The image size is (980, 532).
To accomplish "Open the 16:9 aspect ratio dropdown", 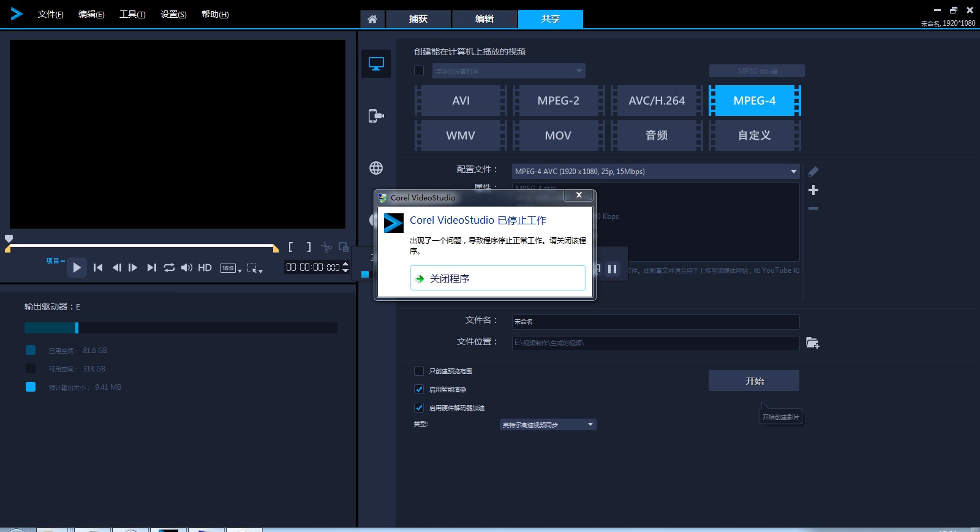I will point(231,268).
